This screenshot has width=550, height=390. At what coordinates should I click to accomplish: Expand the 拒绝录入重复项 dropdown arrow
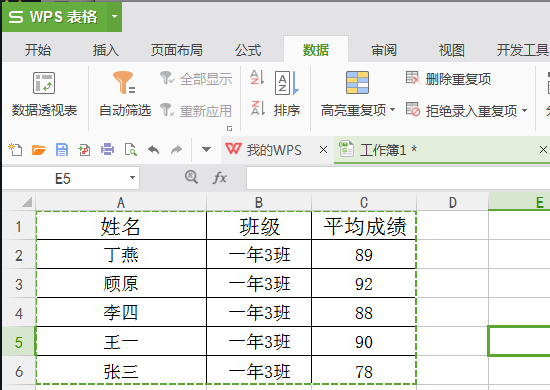[524, 110]
